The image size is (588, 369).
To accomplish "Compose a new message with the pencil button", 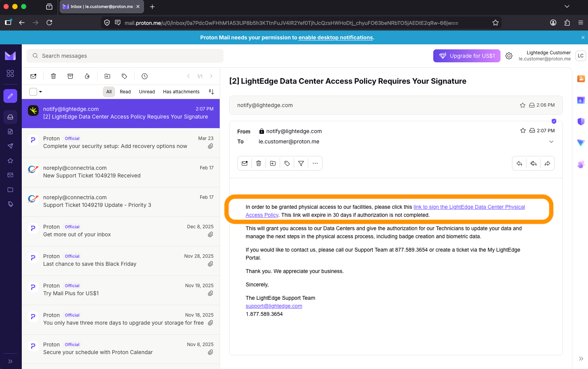I will [10, 96].
